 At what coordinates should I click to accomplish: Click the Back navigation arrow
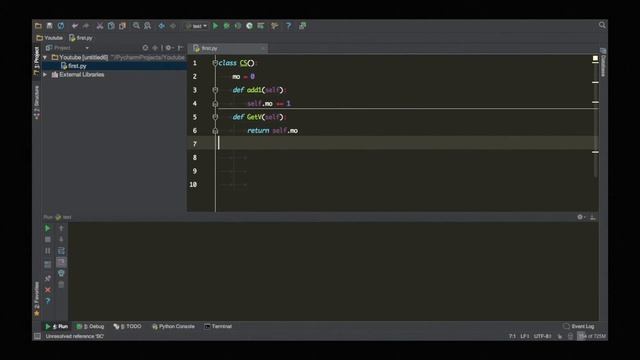162,26
